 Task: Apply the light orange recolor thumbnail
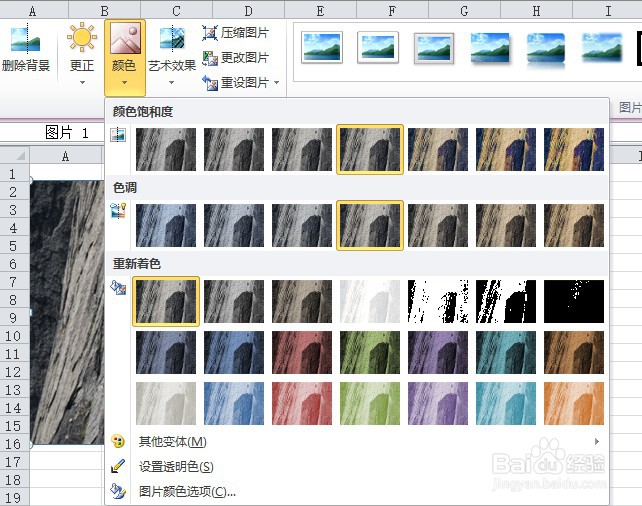[574, 403]
